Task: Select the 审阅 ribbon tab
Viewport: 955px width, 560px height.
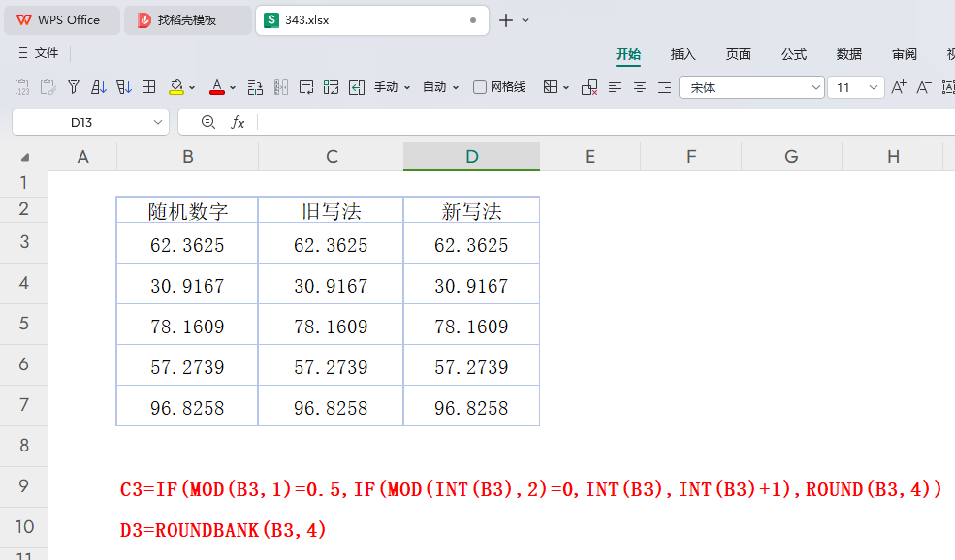Action: [905, 54]
